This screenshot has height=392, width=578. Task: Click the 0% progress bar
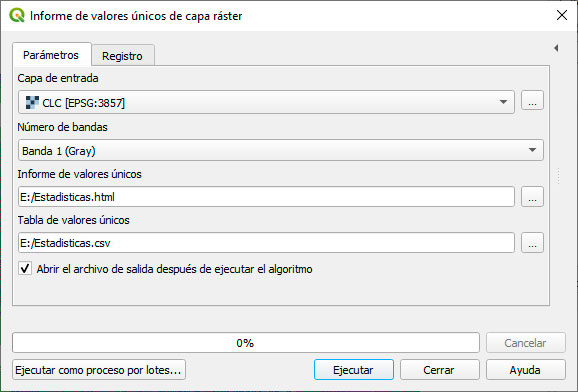tap(246, 343)
